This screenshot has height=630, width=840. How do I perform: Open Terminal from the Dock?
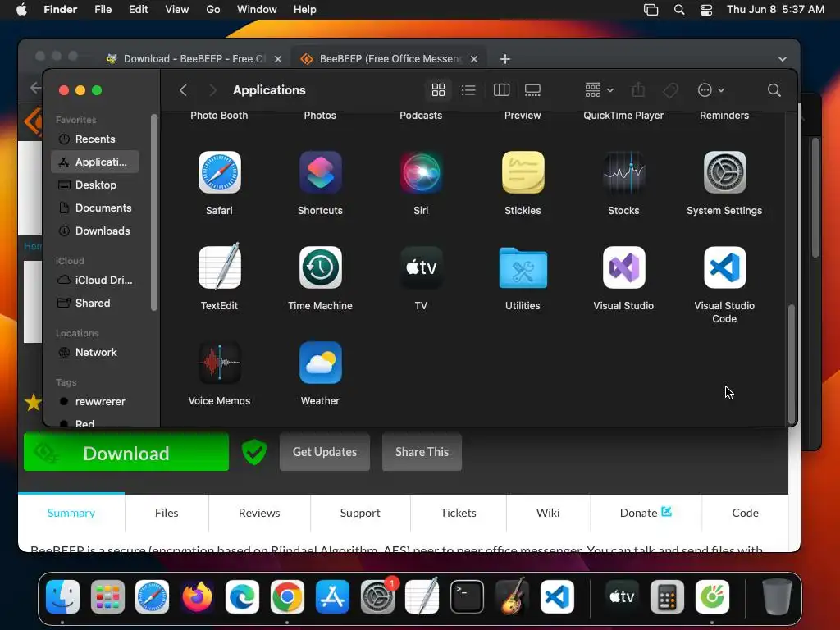(467, 597)
